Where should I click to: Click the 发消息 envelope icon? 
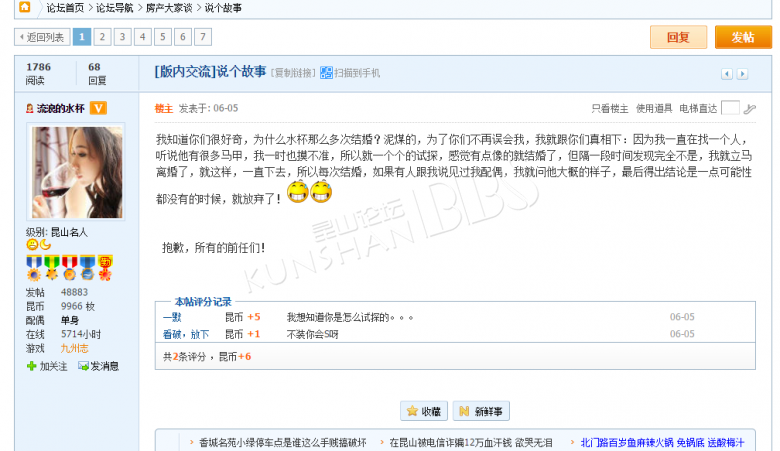tap(83, 366)
